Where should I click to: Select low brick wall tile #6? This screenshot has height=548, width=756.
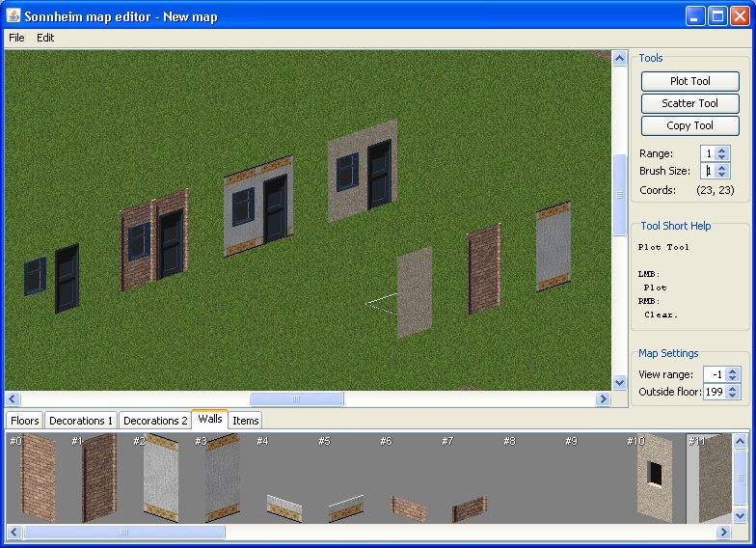coord(407,507)
